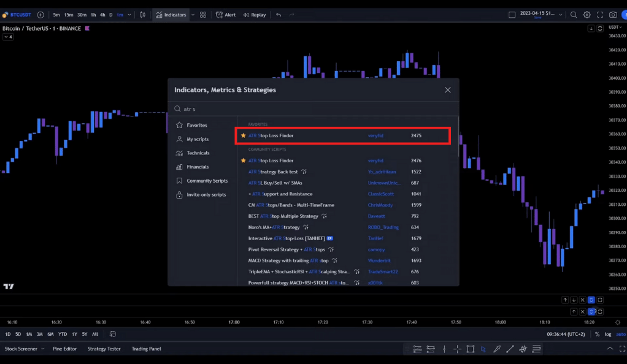The height and width of the screenshot is (364, 627).
Task: Click the BTCUSDT symbol with the Bitcoin icon
Action: [x=17, y=15]
